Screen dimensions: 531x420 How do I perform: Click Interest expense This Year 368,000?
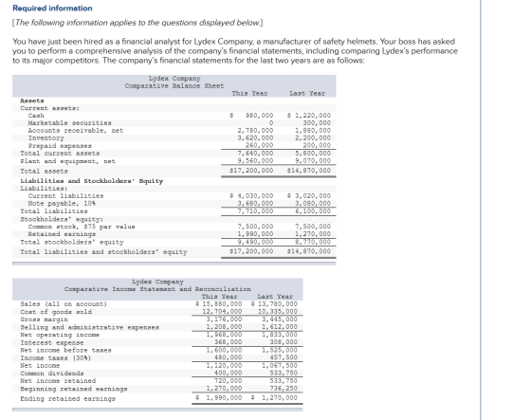pos(229,342)
